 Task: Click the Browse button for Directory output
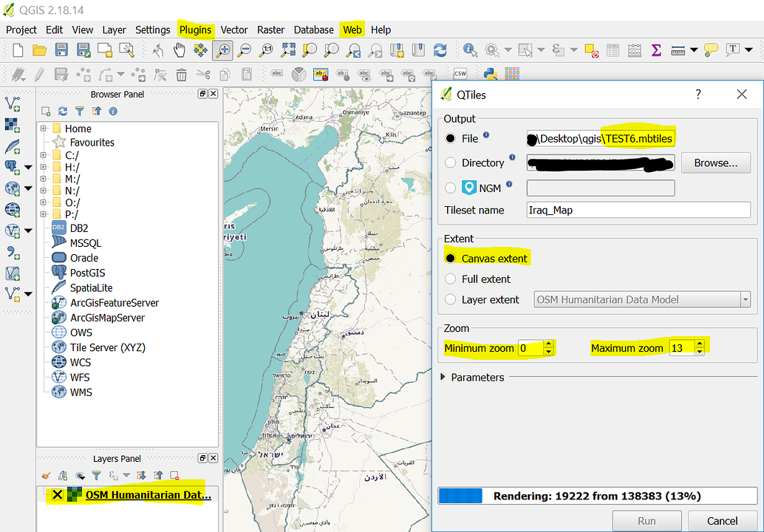(x=714, y=163)
